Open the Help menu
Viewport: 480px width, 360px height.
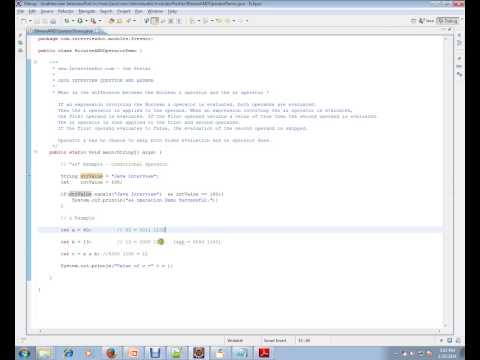(x=172, y=11)
